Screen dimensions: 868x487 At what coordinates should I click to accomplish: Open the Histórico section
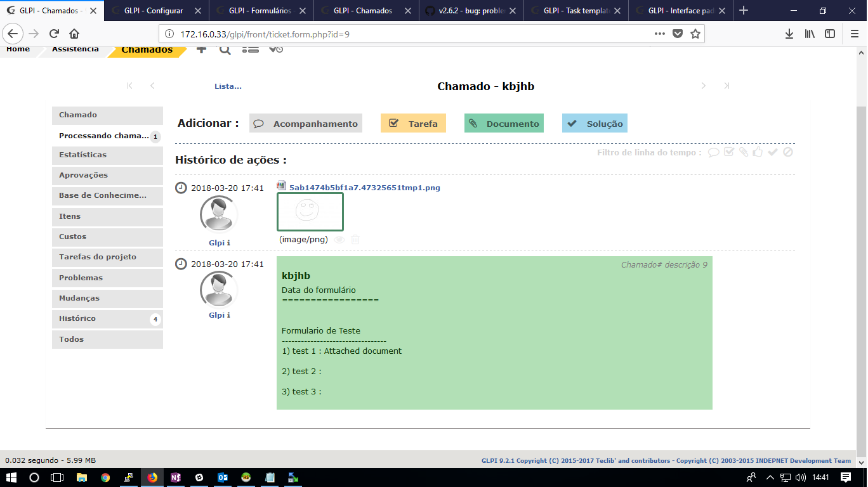coord(107,319)
